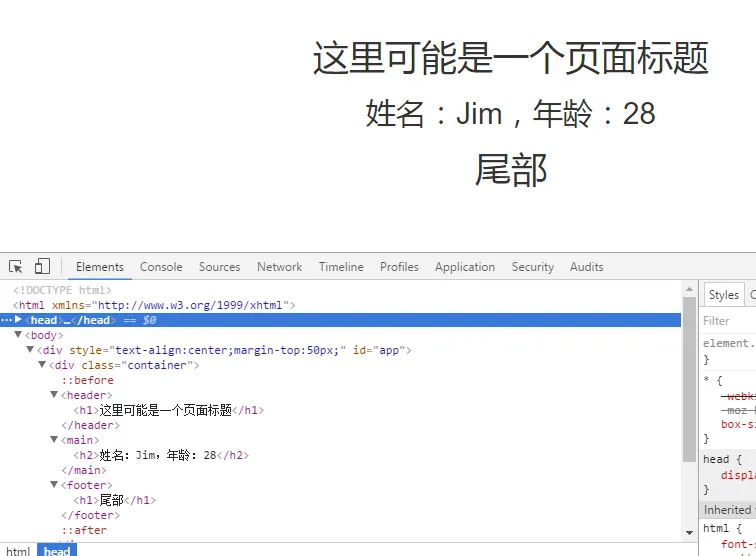Select the h1 '尾部' element line
Viewport: 756px width, 556px height.
pos(114,500)
